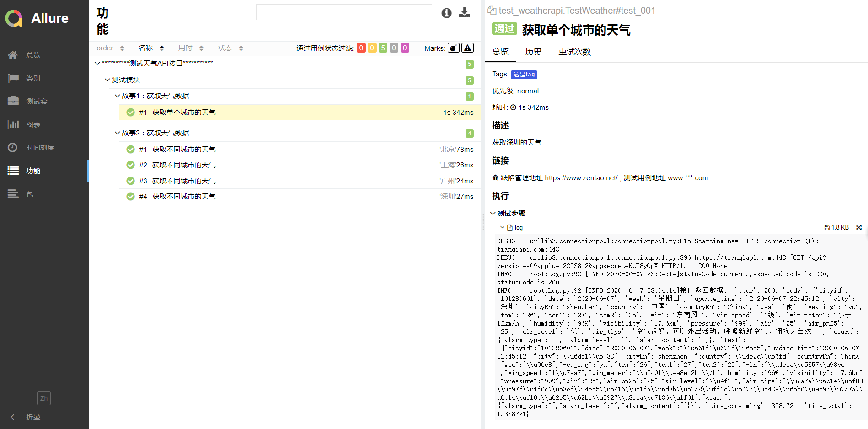The image size is (868, 429).
Task: Open 图表 graphs bar chart icon
Action: coord(14,124)
